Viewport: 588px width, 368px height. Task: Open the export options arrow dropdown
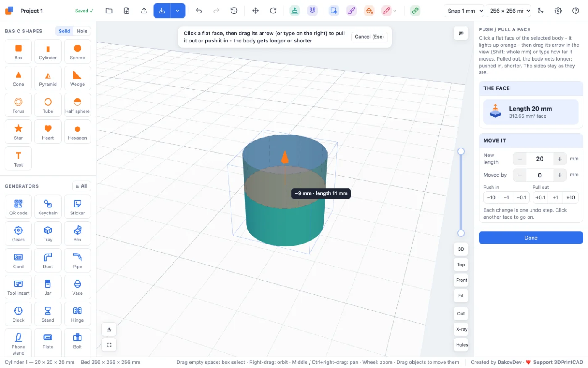[178, 11]
